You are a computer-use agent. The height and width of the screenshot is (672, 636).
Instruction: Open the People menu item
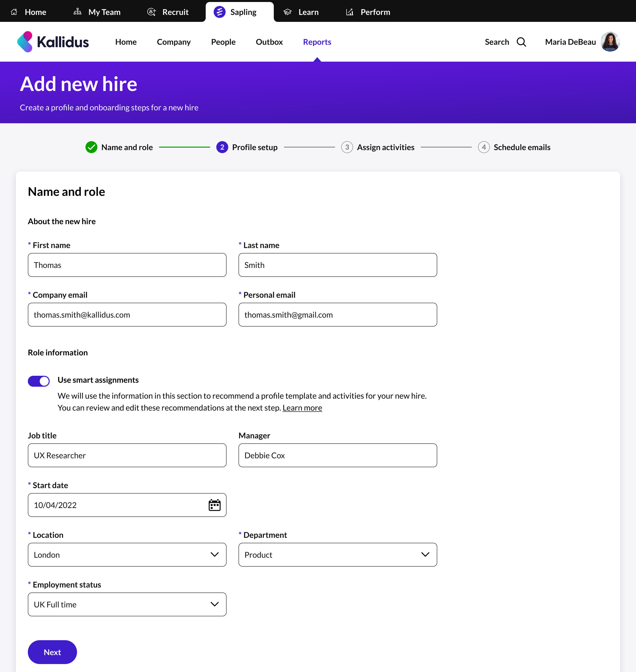tap(223, 42)
